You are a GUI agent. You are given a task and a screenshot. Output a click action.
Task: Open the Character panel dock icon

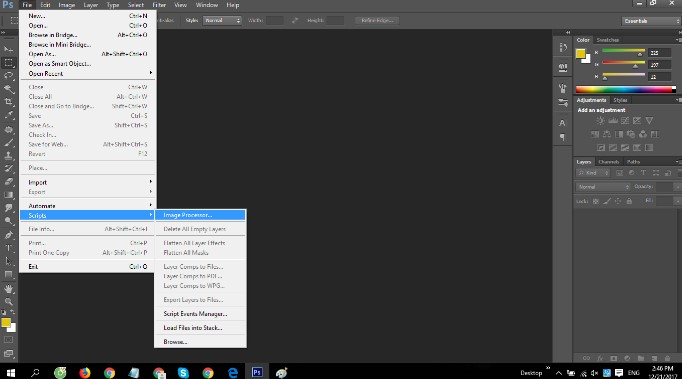pyautogui.click(x=562, y=123)
